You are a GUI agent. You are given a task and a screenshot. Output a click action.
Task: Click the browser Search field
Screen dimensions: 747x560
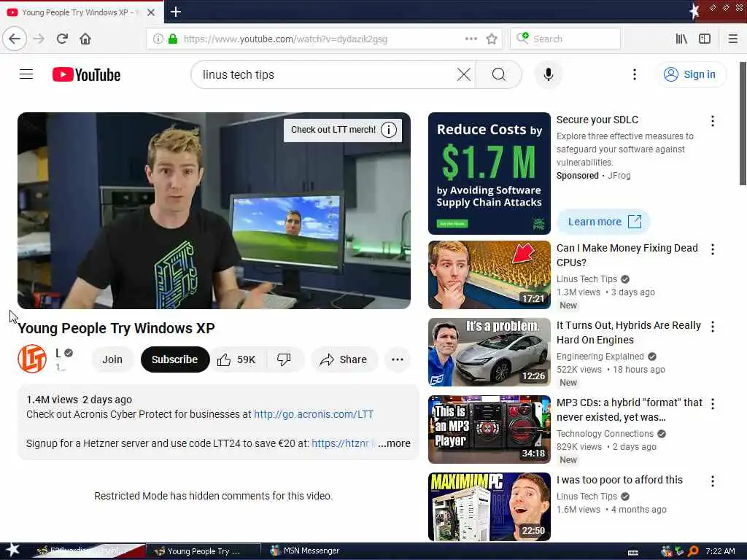(x=565, y=39)
